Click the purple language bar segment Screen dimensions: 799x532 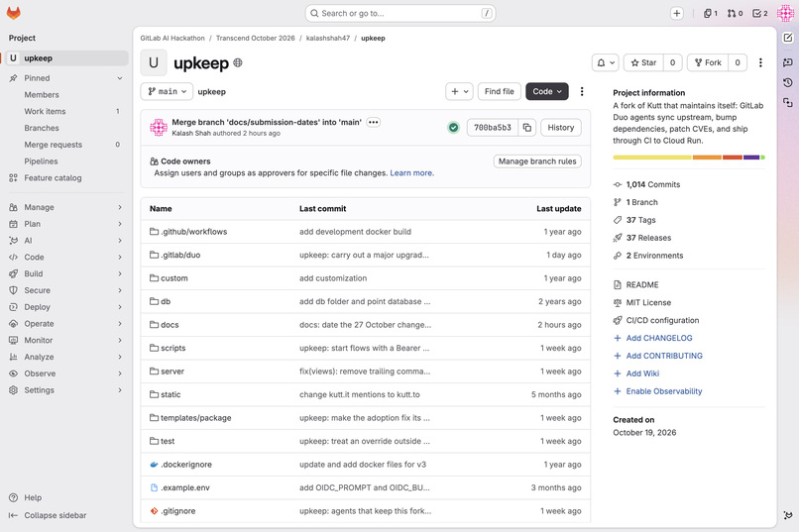click(x=751, y=158)
